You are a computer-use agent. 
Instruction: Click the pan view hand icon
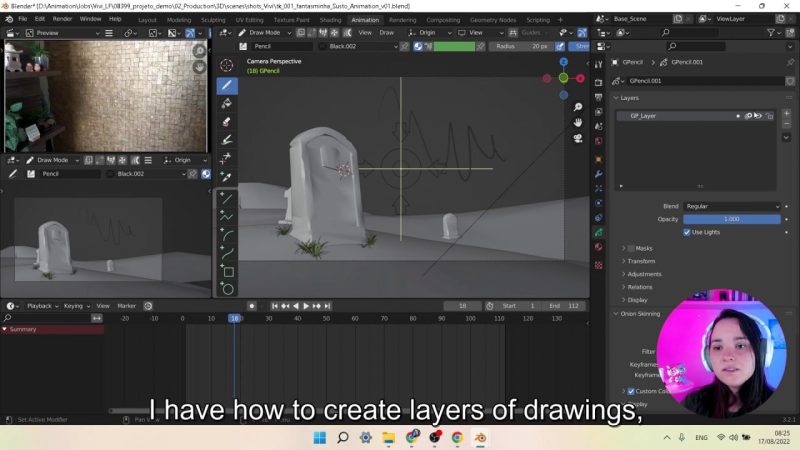[x=578, y=123]
